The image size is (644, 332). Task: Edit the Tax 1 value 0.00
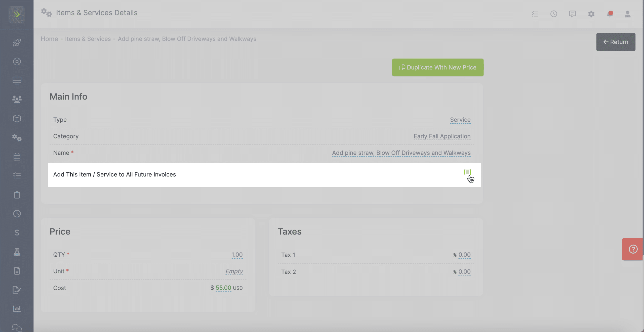click(x=464, y=255)
